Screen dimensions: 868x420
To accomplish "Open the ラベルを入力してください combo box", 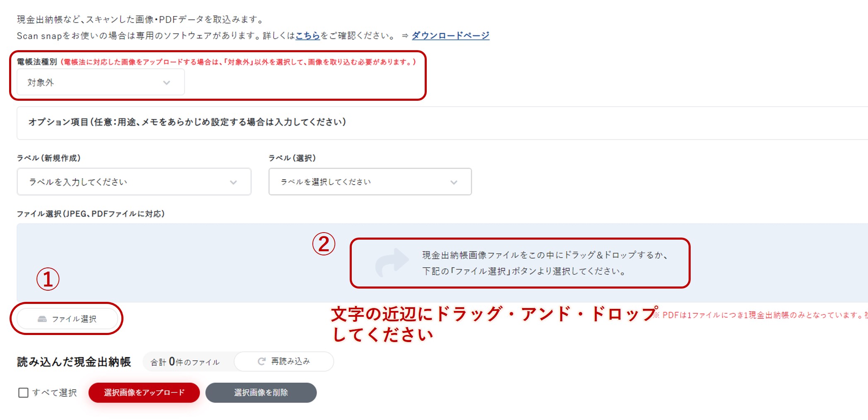I will click(x=134, y=182).
